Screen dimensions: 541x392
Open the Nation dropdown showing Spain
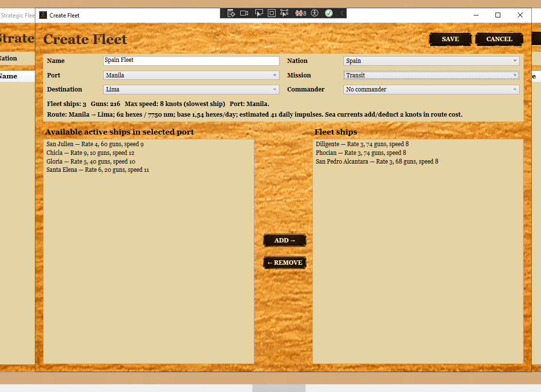[x=431, y=60]
